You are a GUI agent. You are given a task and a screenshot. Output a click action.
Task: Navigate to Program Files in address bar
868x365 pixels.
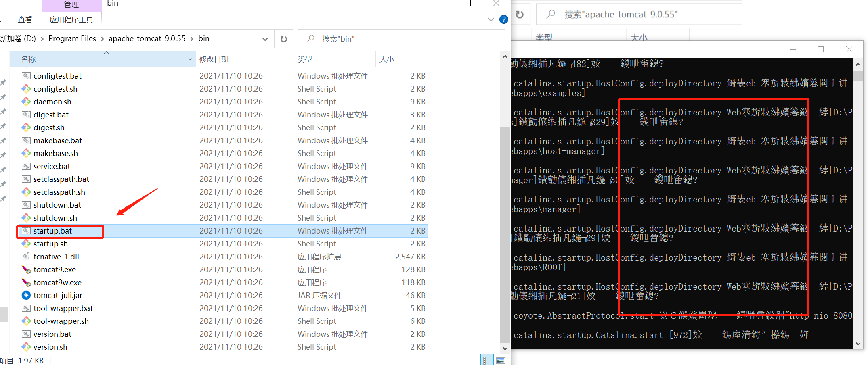(x=72, y=39)
